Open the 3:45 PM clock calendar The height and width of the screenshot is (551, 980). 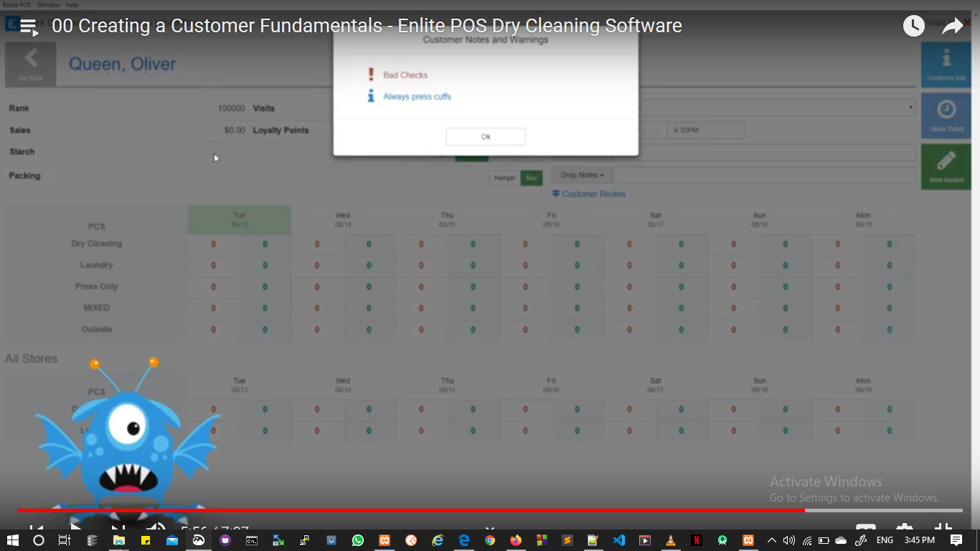(920, 540)
